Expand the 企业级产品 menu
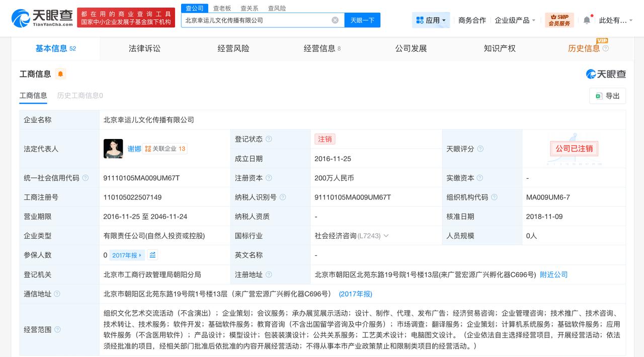 (515, 20)
